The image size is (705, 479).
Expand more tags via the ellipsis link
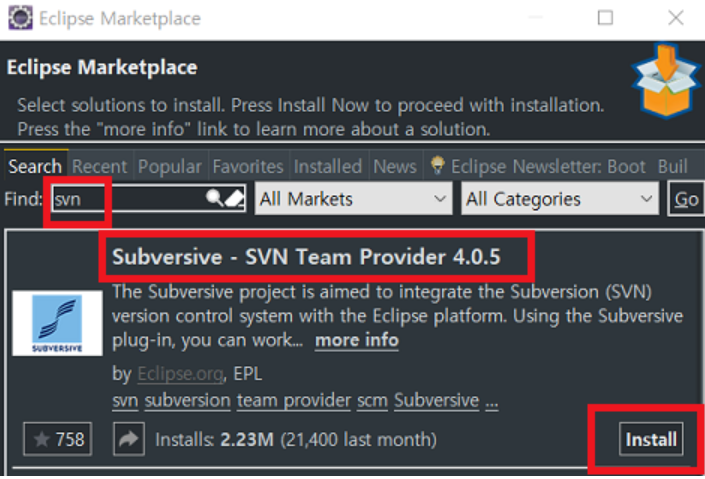pos(492,402)
